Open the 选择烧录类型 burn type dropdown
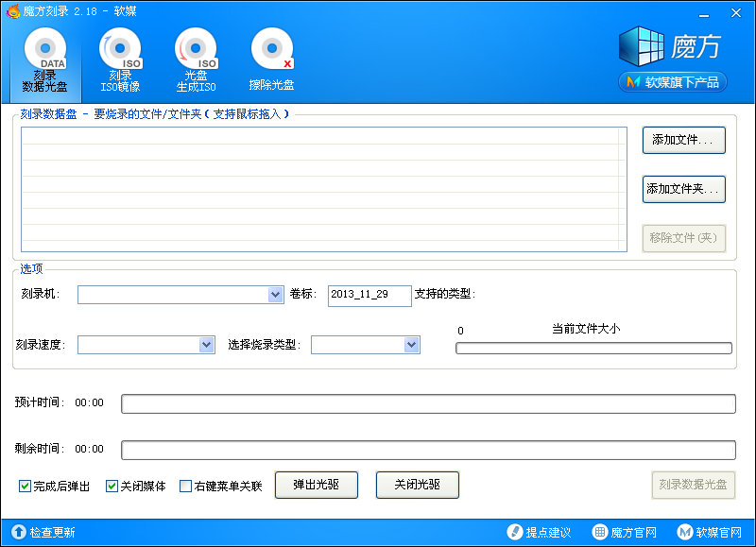Screen dimensions: 756x547 click(408, 345)
